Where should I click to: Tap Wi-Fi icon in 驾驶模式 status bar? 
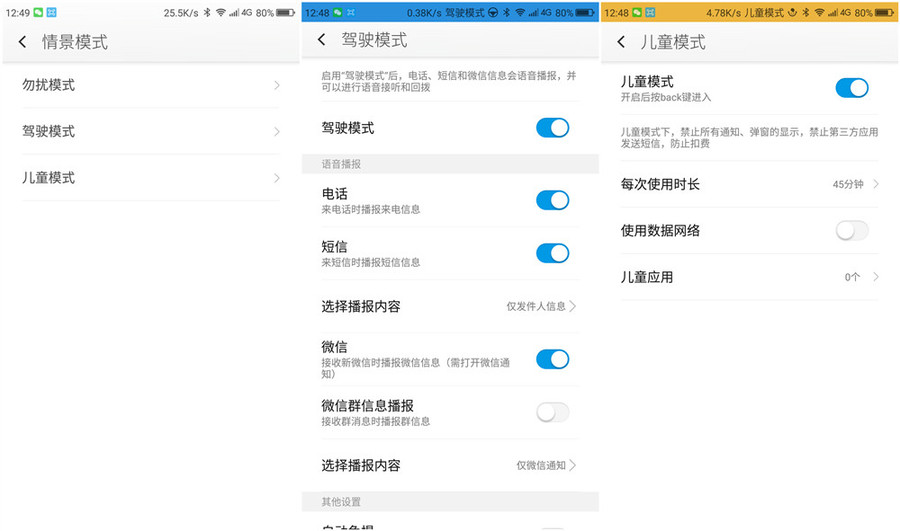pos(519,12)
